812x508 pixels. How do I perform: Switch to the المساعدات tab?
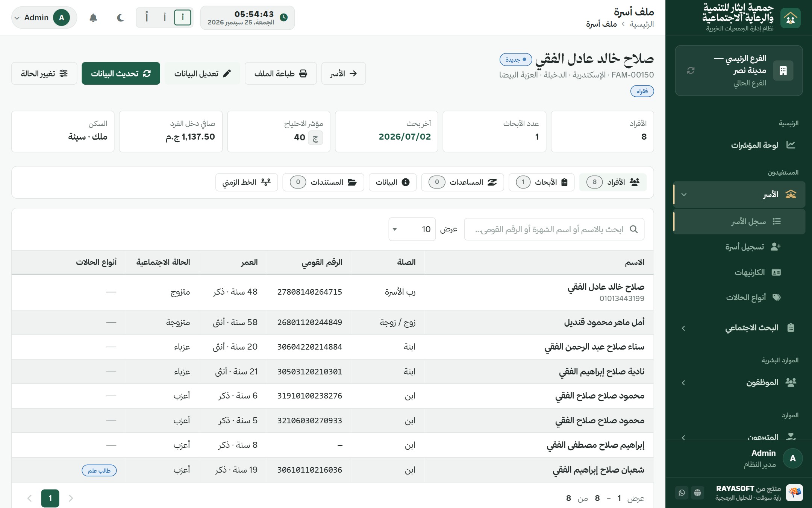tap(463, 182)
